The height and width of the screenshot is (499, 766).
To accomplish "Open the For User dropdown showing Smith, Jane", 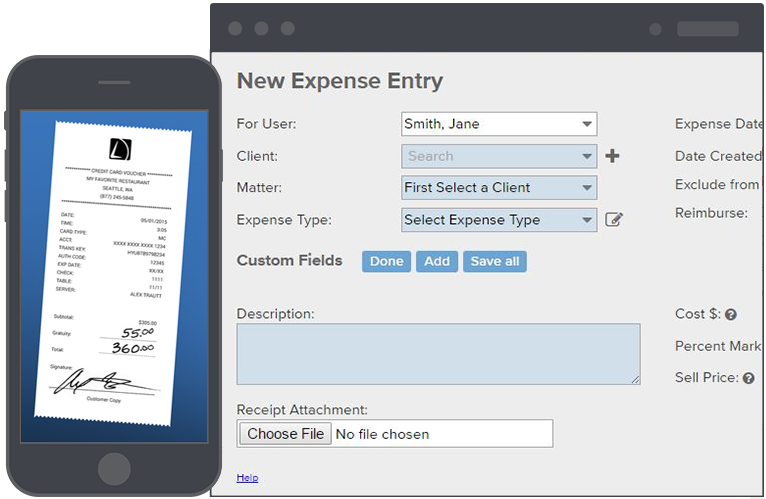I will tap(499, 124).
